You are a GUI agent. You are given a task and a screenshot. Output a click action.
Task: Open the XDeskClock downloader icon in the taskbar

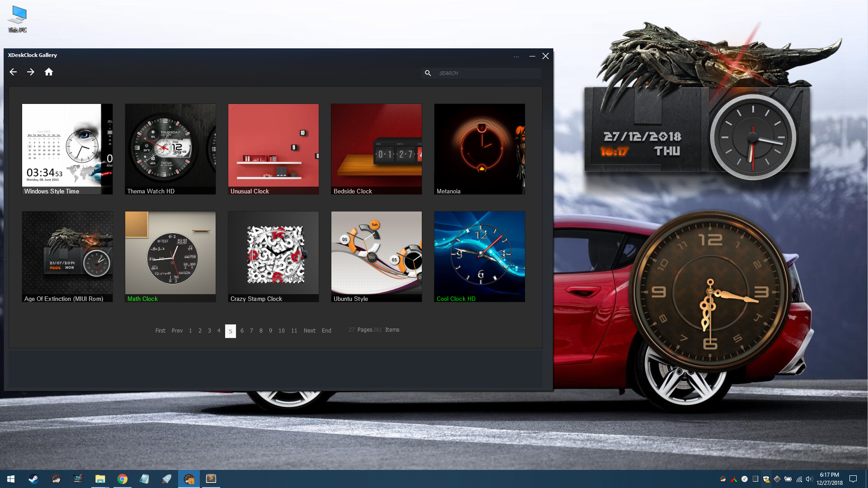[189, 479]
